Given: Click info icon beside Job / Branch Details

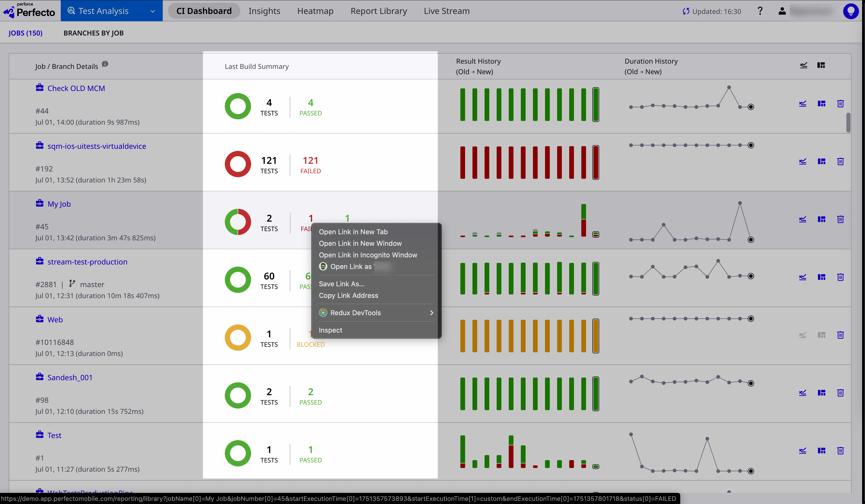Looking at the screenshot, I should pos(105,64).
